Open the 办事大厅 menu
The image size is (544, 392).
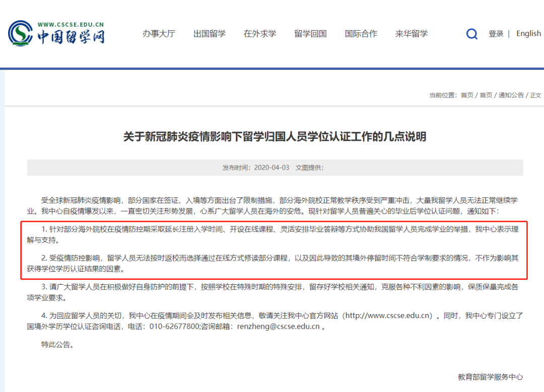pos(159,34)
